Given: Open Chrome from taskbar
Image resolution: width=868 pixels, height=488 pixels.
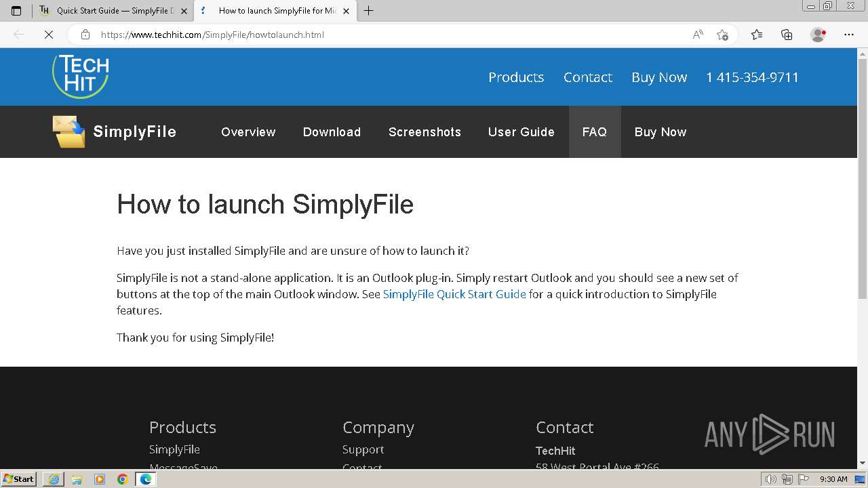Looking at the screenshot, I should (x=123, y=479).
